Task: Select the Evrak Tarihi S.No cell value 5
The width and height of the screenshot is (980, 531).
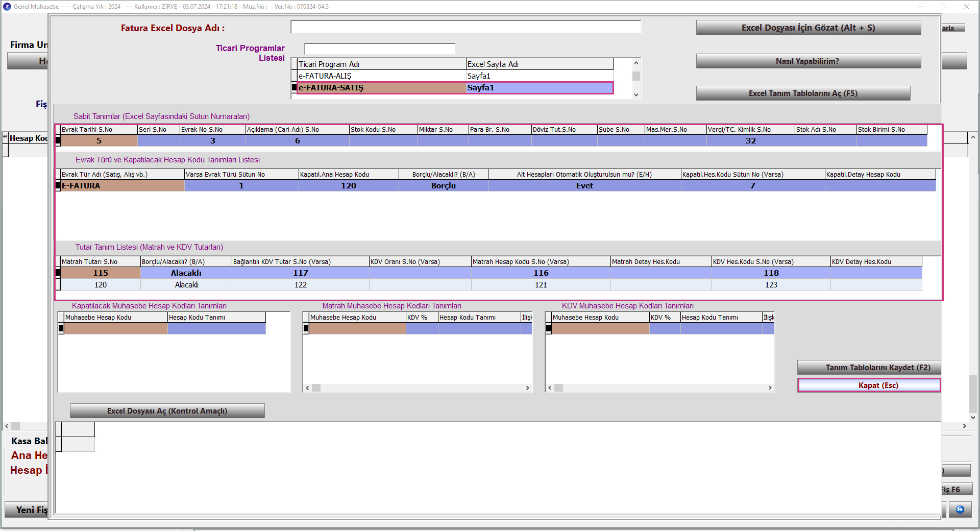Action: (x=99, y=141)
